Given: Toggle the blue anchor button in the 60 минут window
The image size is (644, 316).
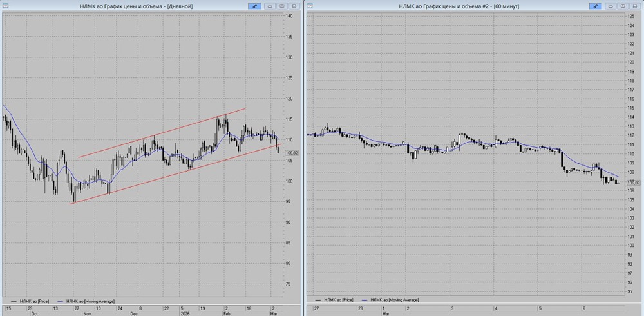Looking at the screenshot, I should 595,6.
